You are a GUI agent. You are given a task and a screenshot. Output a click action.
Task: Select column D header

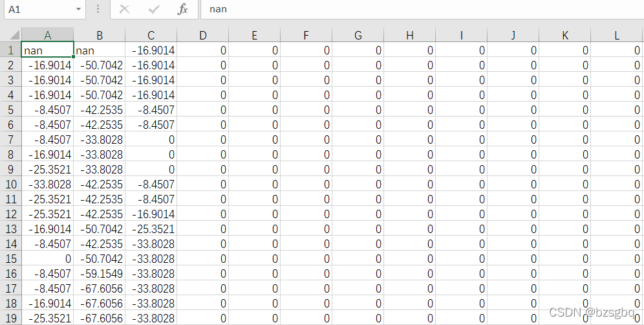pyautogui.click(x=203, y=35)
